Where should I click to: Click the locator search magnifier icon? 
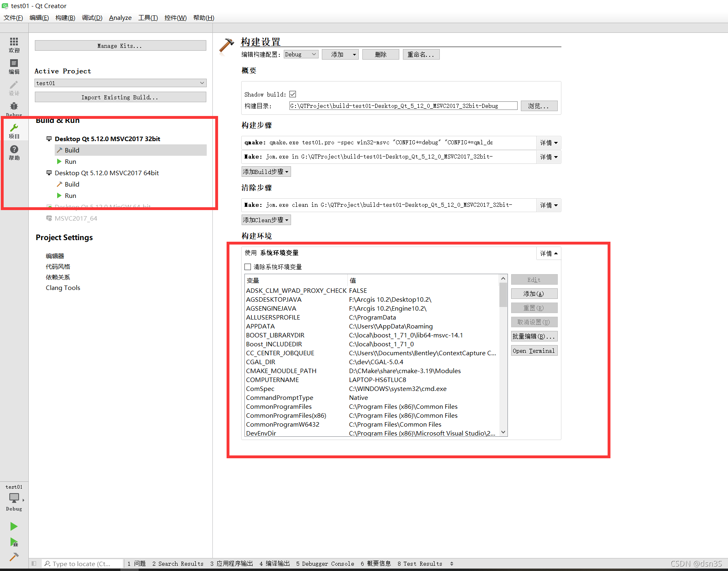click(47, 563)
